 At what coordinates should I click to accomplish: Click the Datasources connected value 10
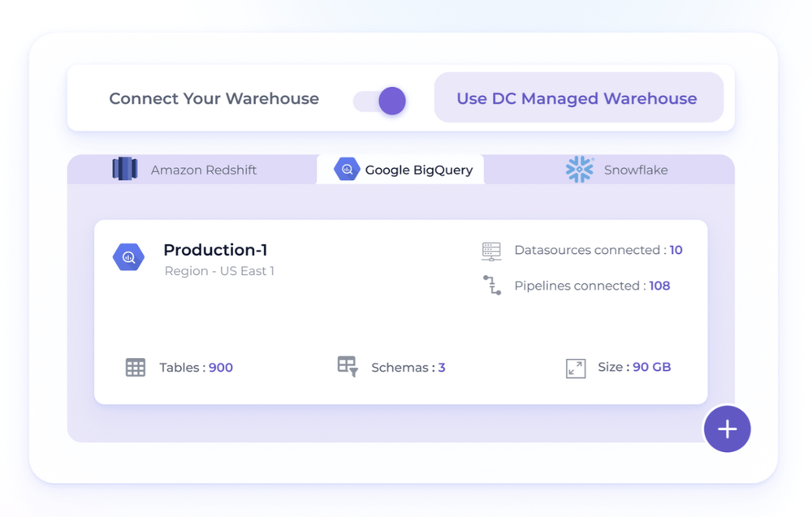[x=676, y=250]
